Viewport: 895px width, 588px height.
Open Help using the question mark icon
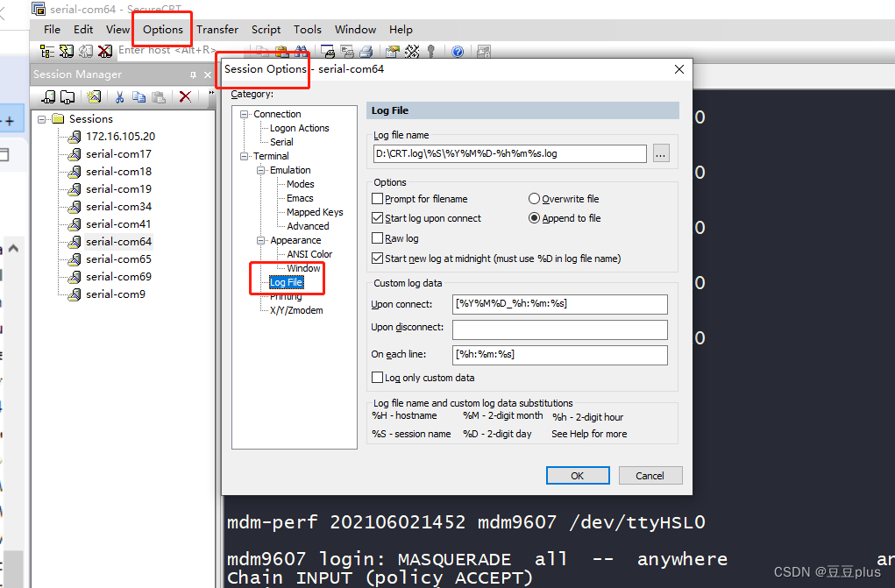pos(458,51)
